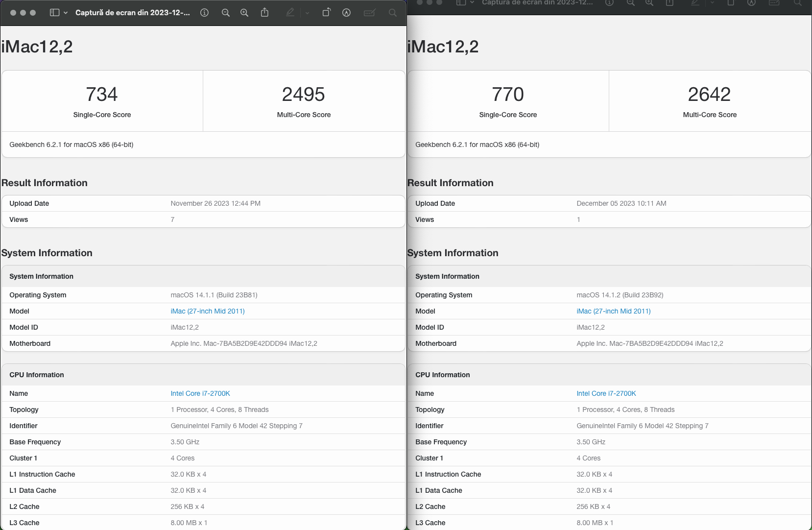Expand sidebar view chevron in right window
The width and height of the screenshot is (812, 530).
coord(472,2)
